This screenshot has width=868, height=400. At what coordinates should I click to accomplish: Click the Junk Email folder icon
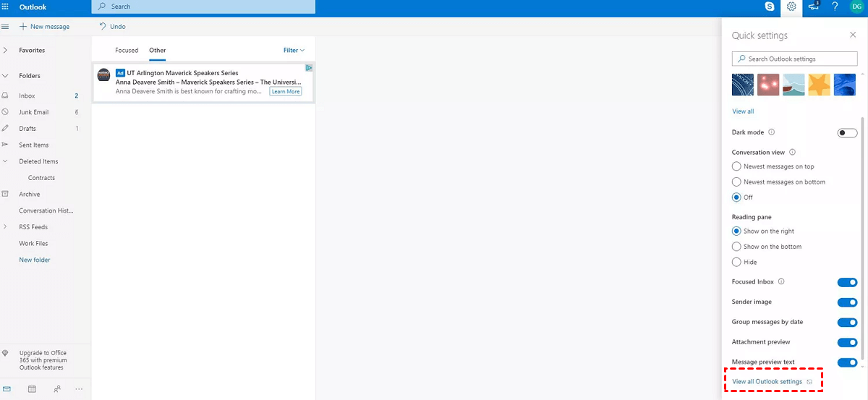click(5, 112)
